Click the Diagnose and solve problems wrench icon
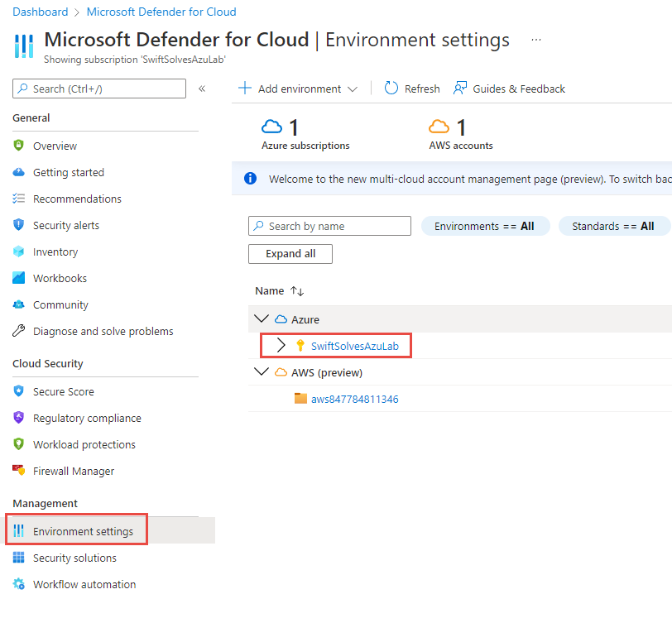 [x=18, y=331]
